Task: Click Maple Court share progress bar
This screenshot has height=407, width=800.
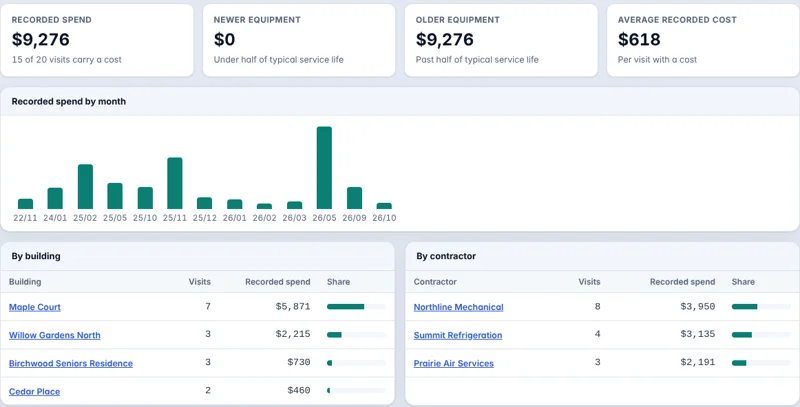Action: coord(356,307)
